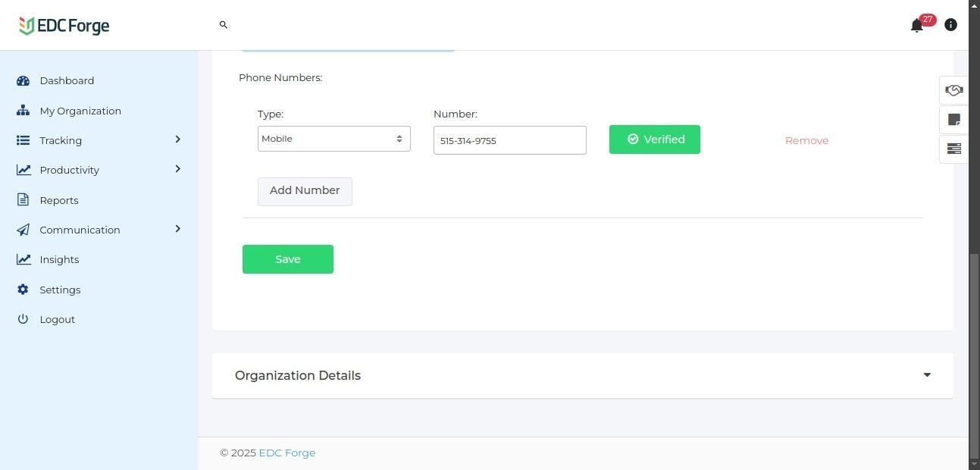Screen dimensions: 980x470
Task: Open the phone Type dropdown
Action: (333, 139)
